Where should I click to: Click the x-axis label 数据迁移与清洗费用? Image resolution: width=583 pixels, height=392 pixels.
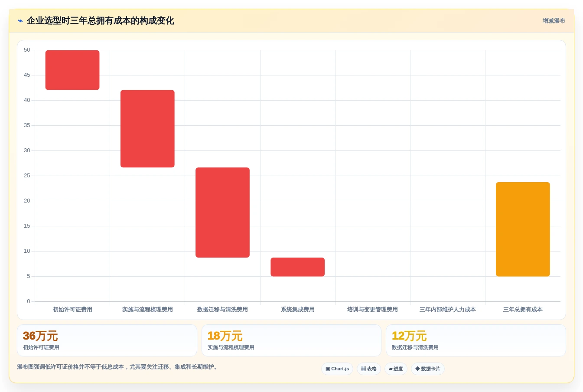click(x=222, y=310)
